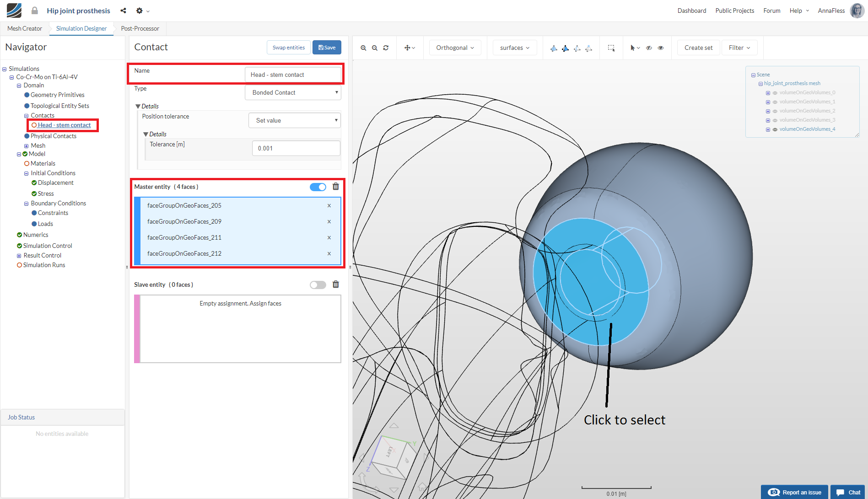The width and height of the screenshot is (868, 499).
Task: Reset the view with refresh icon
Action: click(x=386, y=48)
